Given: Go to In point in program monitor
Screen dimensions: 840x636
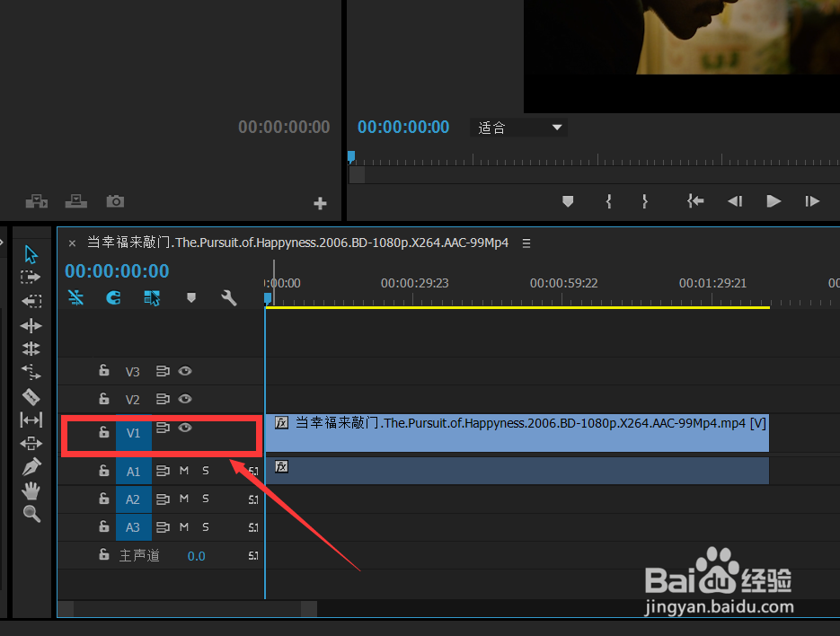Looking at the screenshot, I should 695,201.
